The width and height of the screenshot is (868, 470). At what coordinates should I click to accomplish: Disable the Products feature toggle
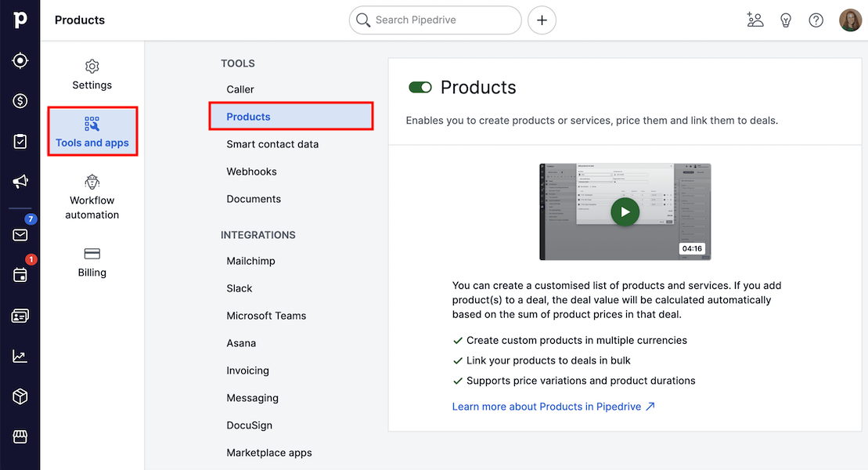click(420, 88)
